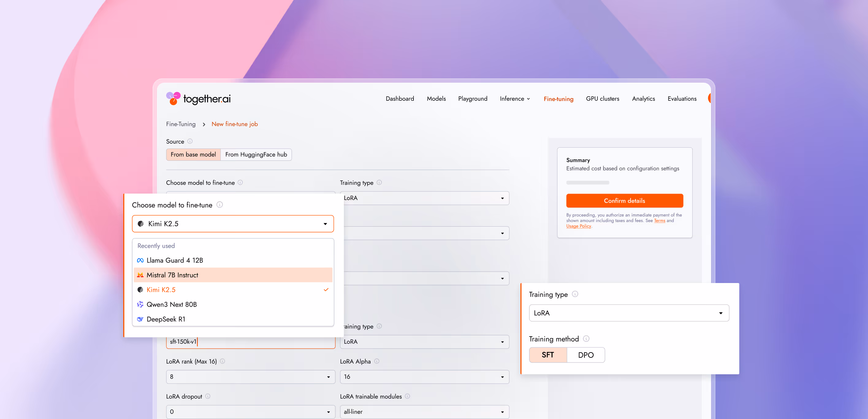
Task: Click the Mistral icon in the recent list
Action: pos(140,275)
